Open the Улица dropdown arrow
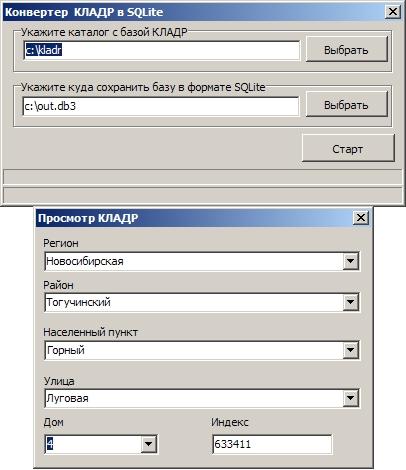The height and width of the screenshot is (470, 406). click(x=351, y=398)
